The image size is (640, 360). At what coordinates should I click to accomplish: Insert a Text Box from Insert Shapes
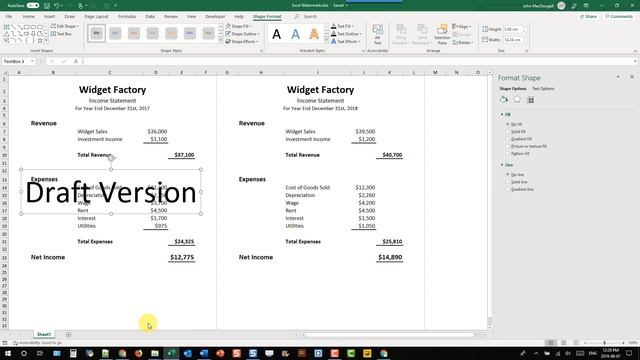click(61, 34)
